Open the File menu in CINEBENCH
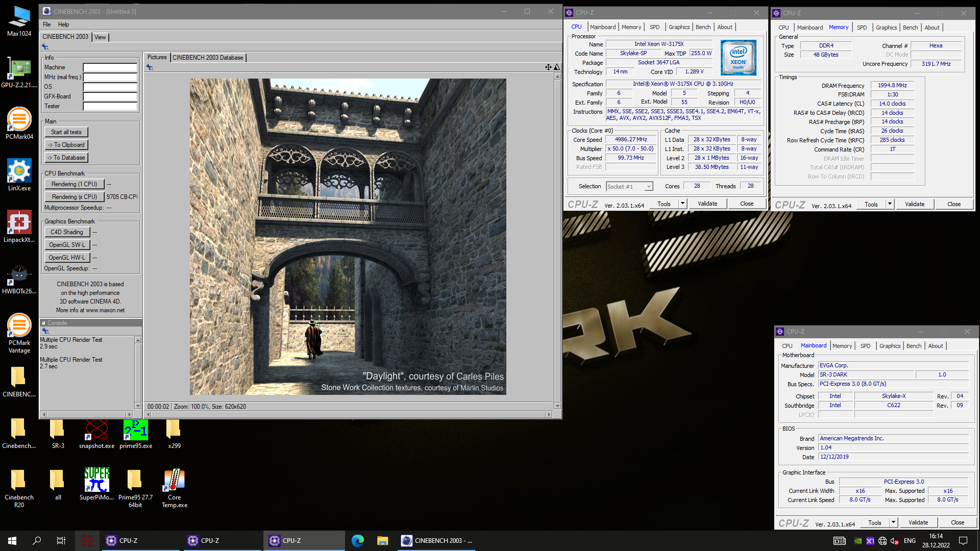 (x=46, y=24)
